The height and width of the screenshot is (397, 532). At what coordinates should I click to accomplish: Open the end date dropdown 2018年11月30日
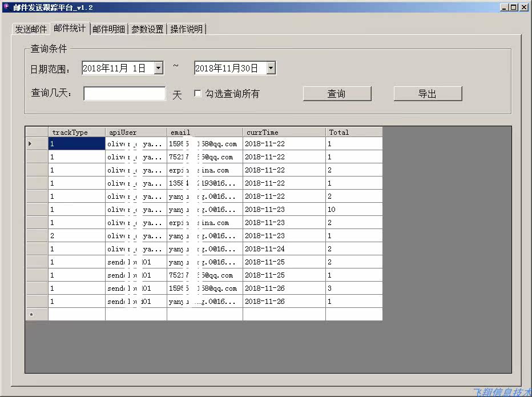coord(271,68)
